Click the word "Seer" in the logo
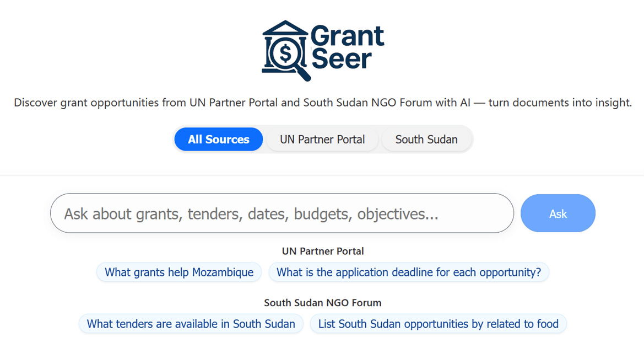Viewport: 644px width, 353px height. (x=342, y=58)
